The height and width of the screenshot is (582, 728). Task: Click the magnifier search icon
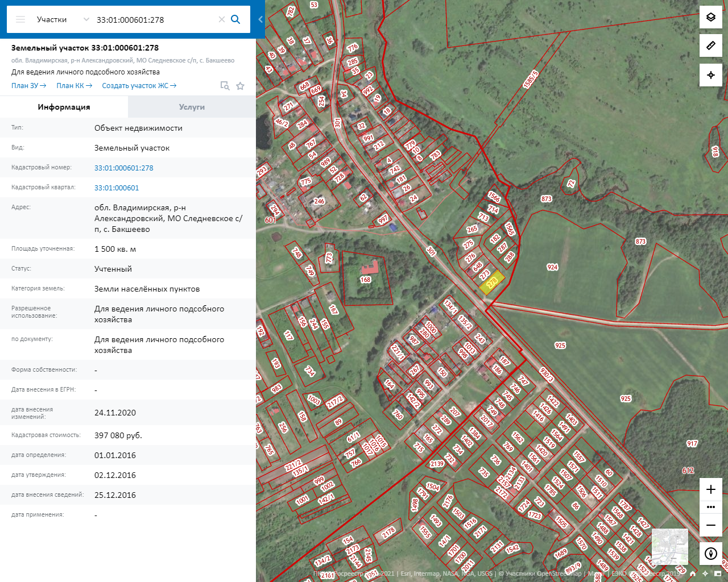point(235,19)
